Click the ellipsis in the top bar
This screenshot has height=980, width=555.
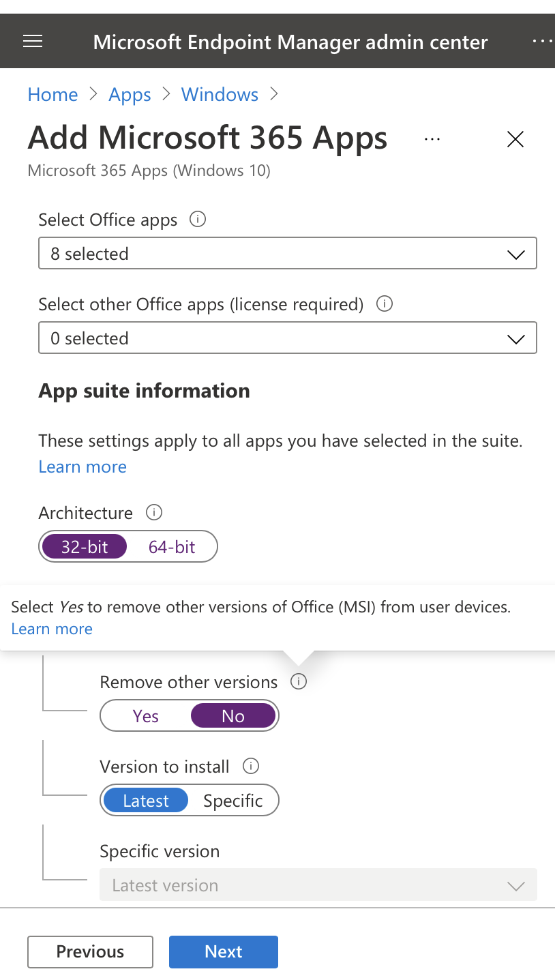(x=542, y=41)
